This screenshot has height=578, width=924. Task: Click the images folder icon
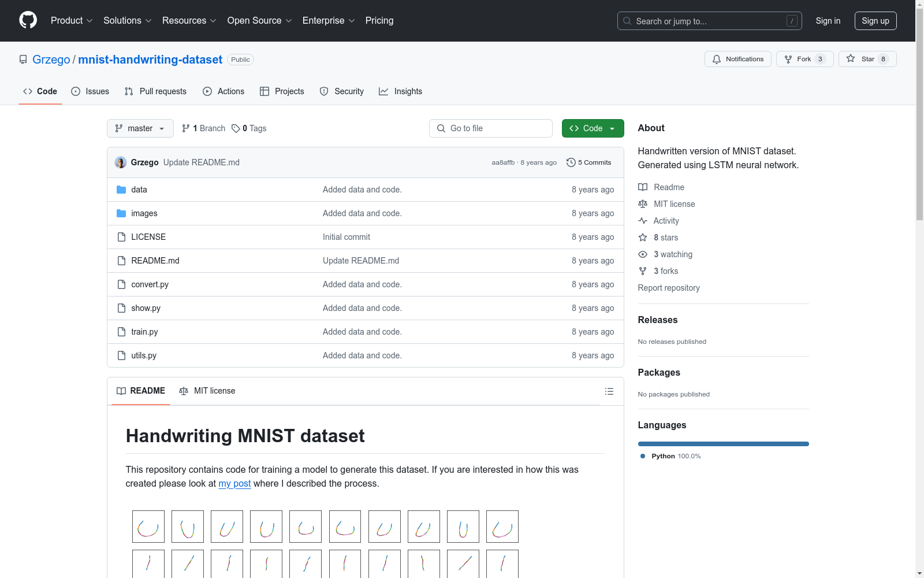[121, 213]
